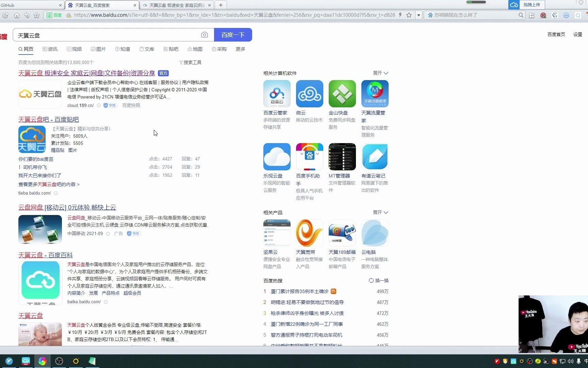The image size is (588, 368).
Task: Click 天翼云 tieba forum logo
Action: pyautogui.click(x=32, y=139)
